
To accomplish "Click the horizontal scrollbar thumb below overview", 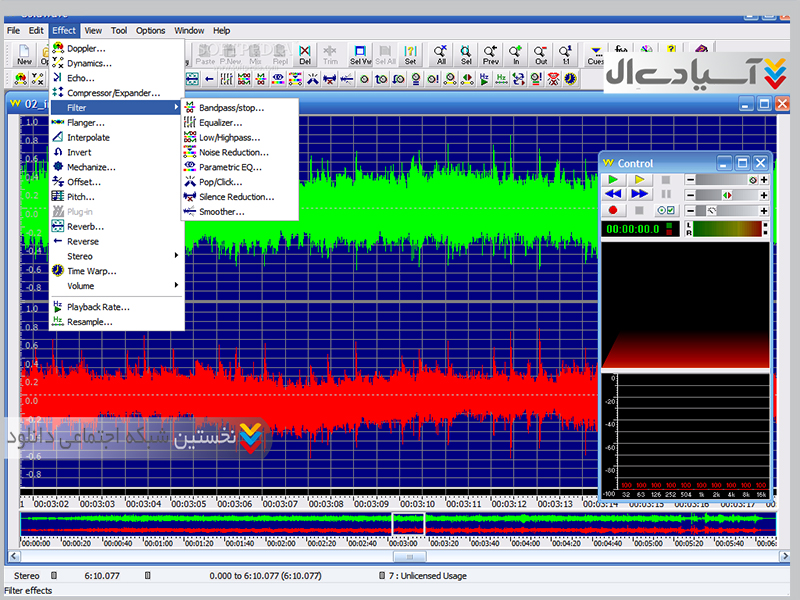I will pyautogui.click(x=408, y=557).
